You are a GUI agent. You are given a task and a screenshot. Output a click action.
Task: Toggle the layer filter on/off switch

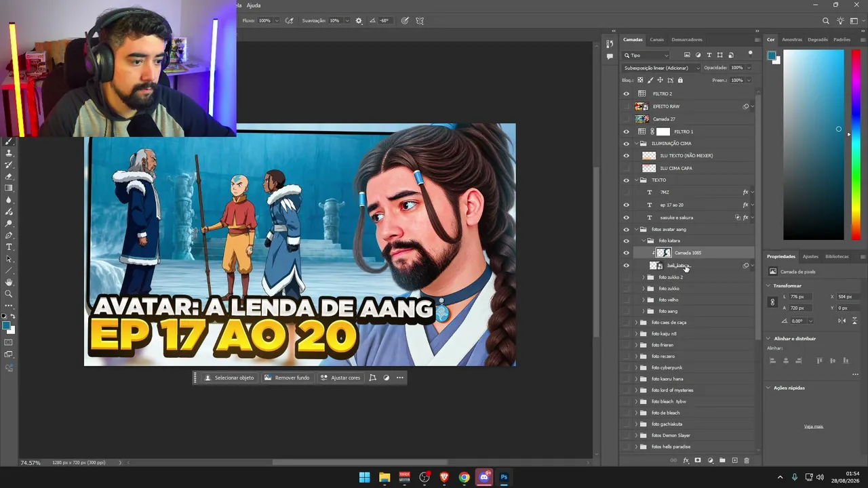coord(750,53)
